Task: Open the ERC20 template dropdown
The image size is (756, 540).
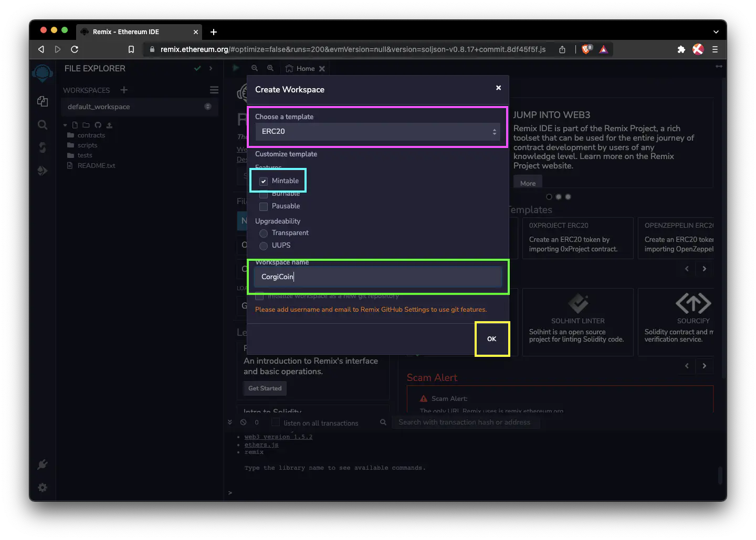Action: 377,132
